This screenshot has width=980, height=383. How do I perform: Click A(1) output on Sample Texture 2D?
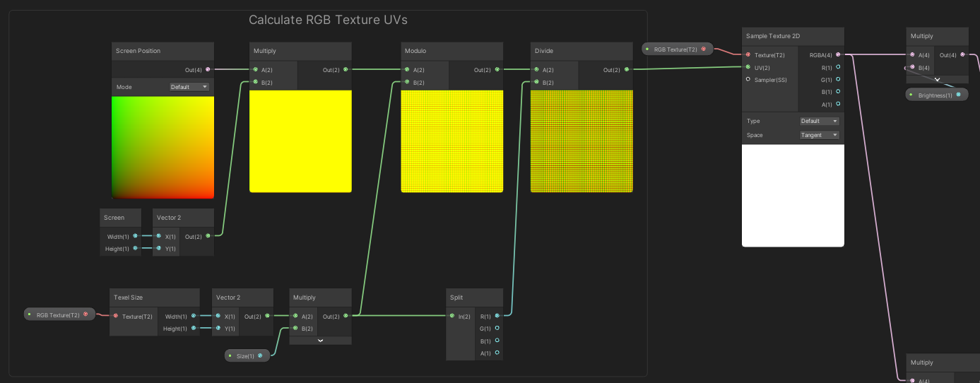[x=838, y=104]
